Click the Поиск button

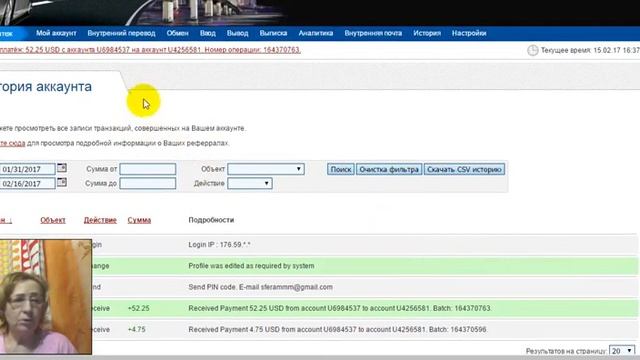point(341,169)
